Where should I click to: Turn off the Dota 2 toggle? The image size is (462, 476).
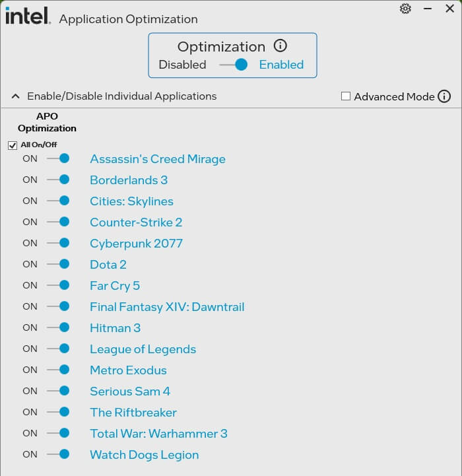(x=58, y=264)
